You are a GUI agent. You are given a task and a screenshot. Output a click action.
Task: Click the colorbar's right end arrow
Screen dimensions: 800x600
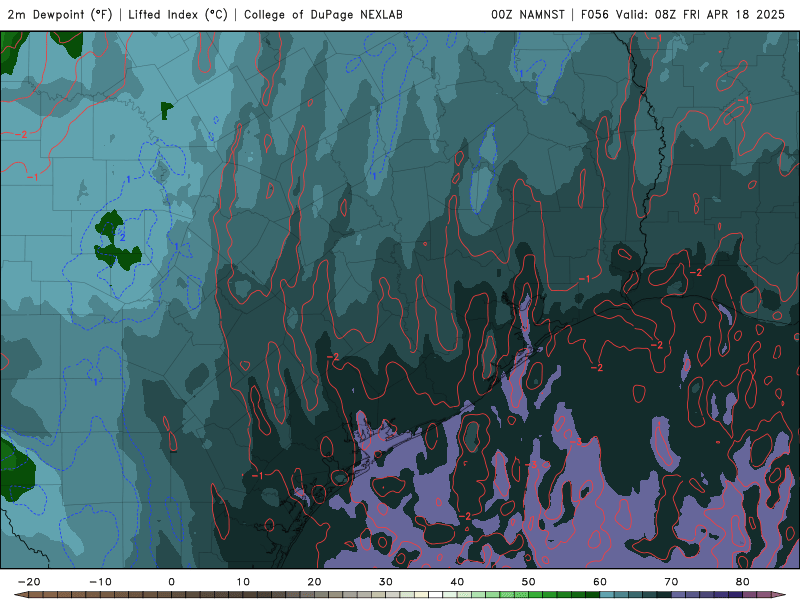coord(779,595)
